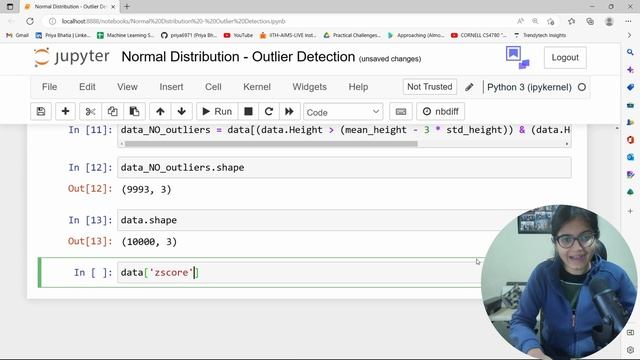Click the Jupyter logo

pos(72,57)
